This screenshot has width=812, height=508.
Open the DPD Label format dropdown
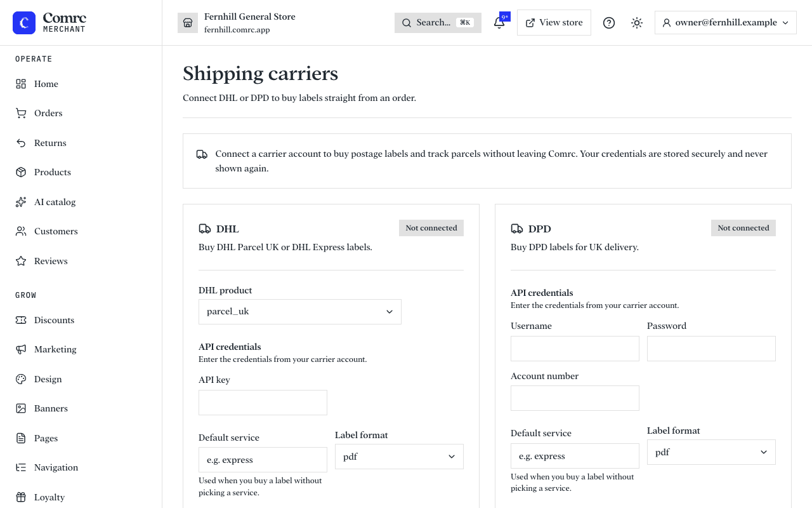(x=711, y=452)
